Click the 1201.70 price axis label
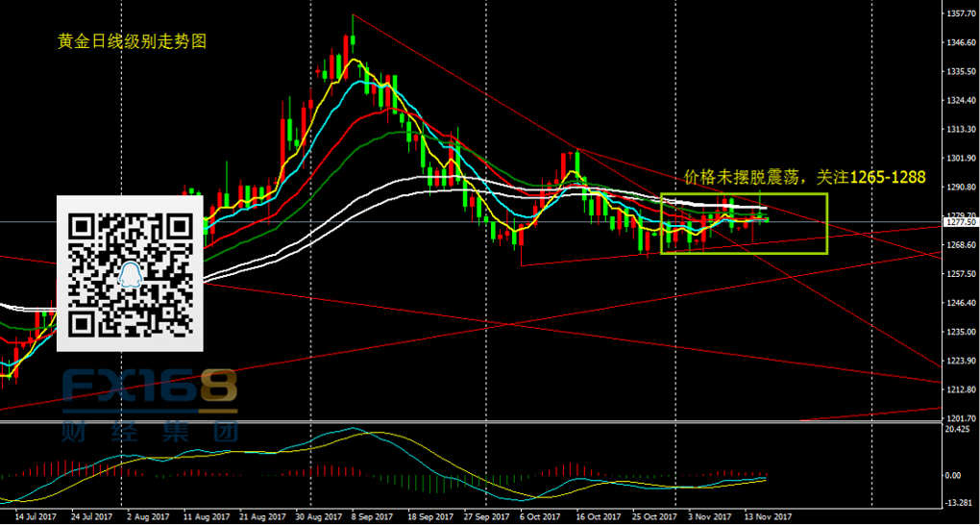 (x=961, y=418)
